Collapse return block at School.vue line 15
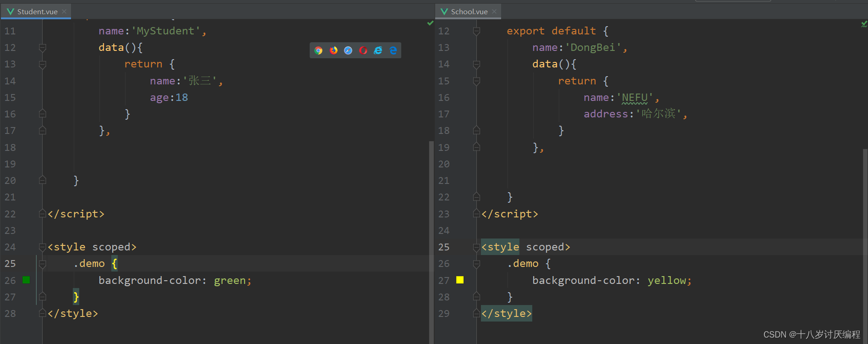The width and height of the screenshot is (868, 344). tap(476, 81)
